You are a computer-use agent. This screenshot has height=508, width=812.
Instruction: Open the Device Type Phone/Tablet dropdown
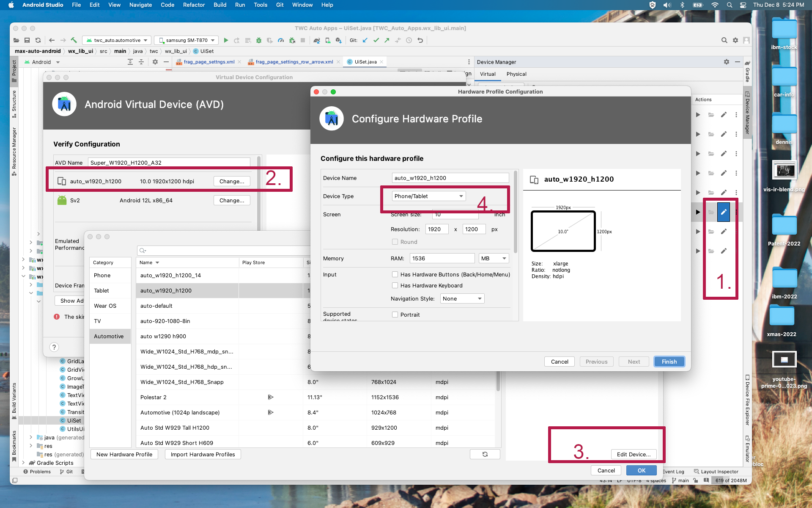tap(428, 196)
